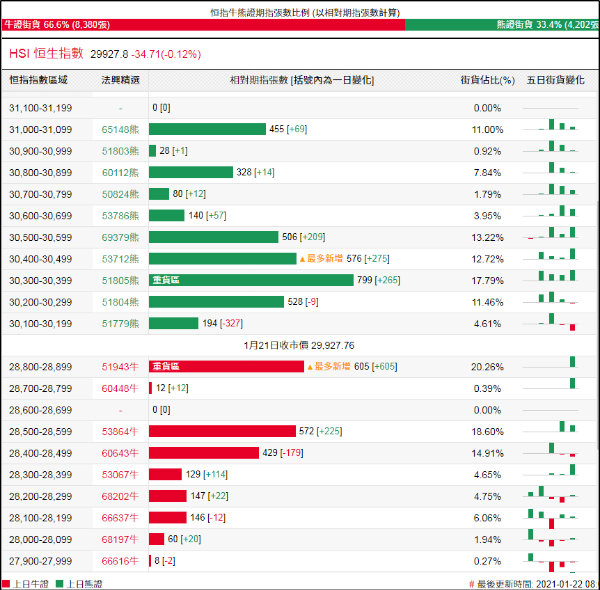Viewport: 600px width, 590px height.
Task: Click the 恒指指數區域 column header
Action: (38, 80)
